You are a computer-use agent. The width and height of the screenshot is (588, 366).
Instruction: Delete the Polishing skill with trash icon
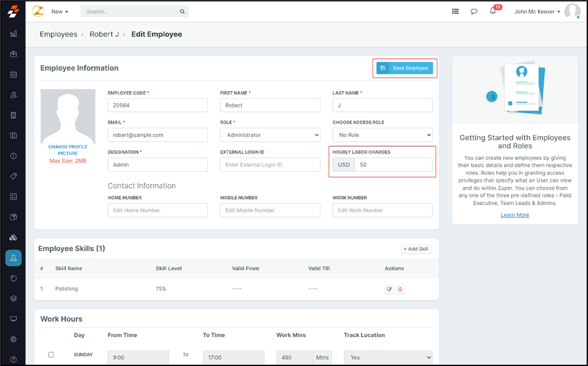(x=401, y=289)
